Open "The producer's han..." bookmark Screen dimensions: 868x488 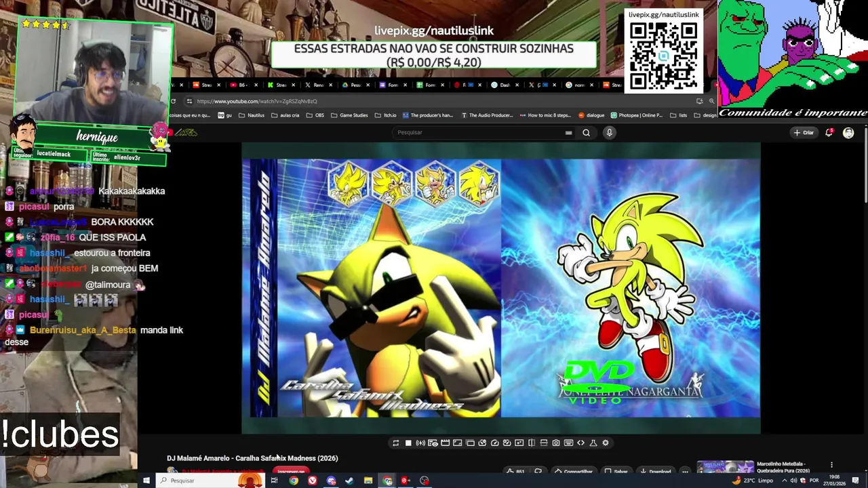(x=428, y=115)
